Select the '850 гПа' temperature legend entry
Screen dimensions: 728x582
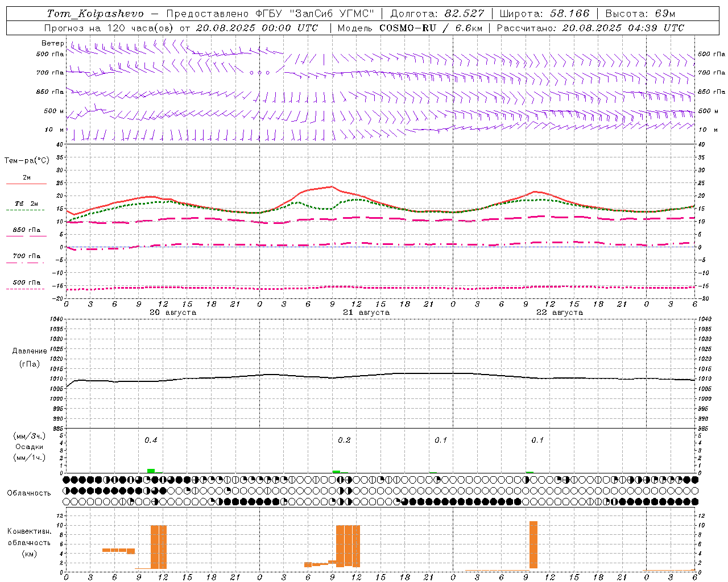click(x=26, y=230)
